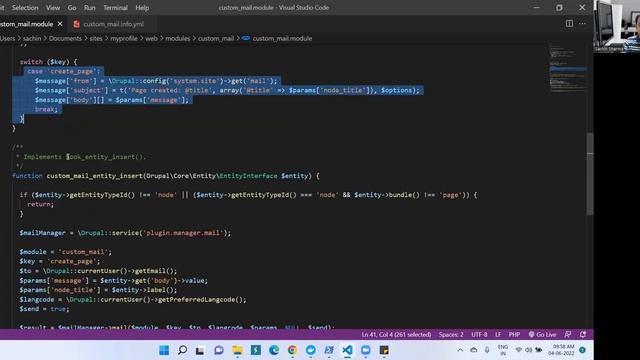Image resolution: width=640 pixels, height=360 pixels.
Task: Open the Help menu
Action: (142, 8)
